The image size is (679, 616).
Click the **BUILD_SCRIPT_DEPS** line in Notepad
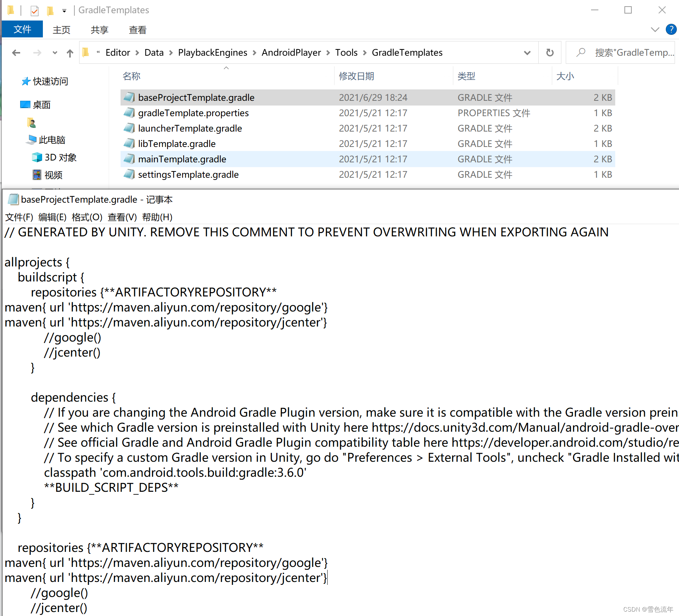(x=111, y=488)
